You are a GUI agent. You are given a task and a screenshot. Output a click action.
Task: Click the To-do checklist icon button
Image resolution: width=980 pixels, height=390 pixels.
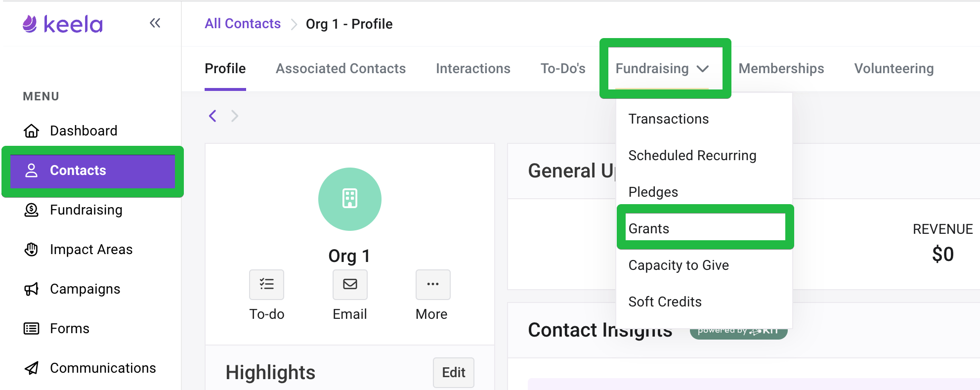pyautogui.click(x=266, y=284)
